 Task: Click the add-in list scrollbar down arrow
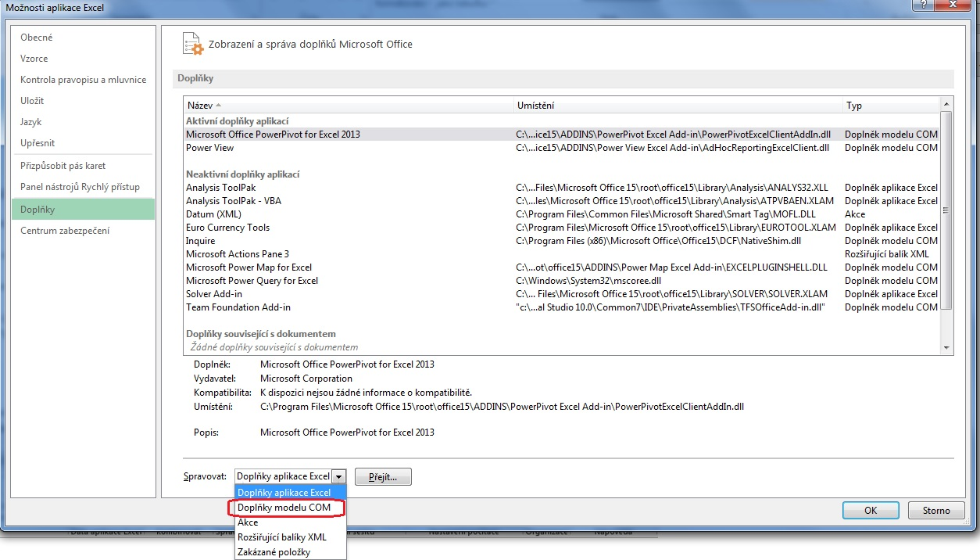tap(946, 347)
